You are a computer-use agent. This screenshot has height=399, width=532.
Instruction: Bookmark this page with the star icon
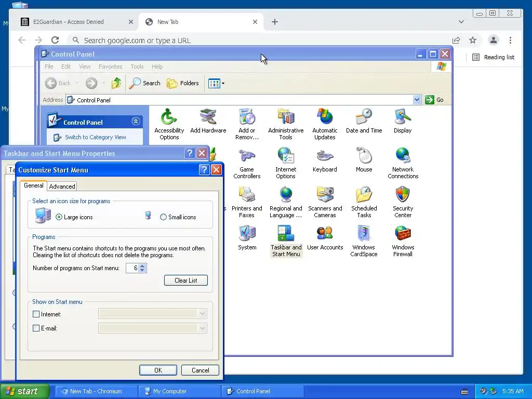(x=473, y=40)
